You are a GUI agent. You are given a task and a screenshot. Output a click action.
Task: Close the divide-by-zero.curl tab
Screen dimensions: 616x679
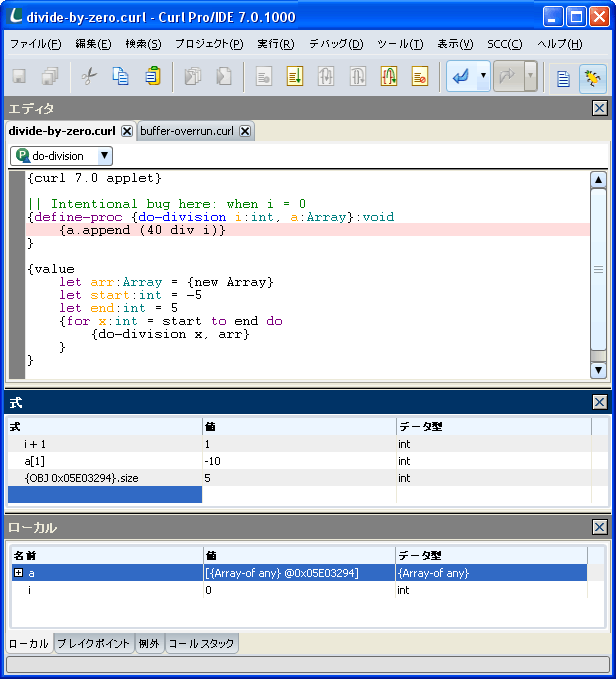click(x=126, y=131)
